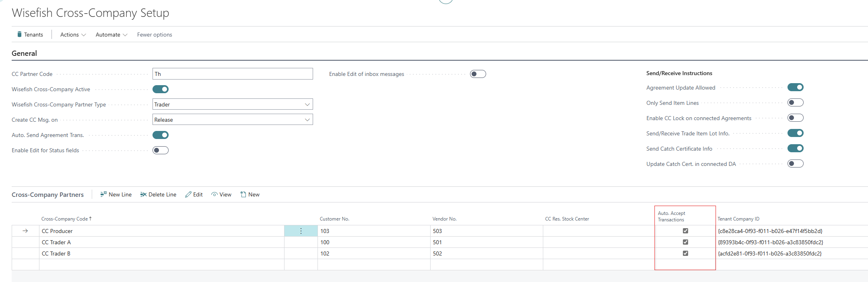Click CC Res. Stock Center header
This screenshot has width=868, height=282.
(567, 219)
